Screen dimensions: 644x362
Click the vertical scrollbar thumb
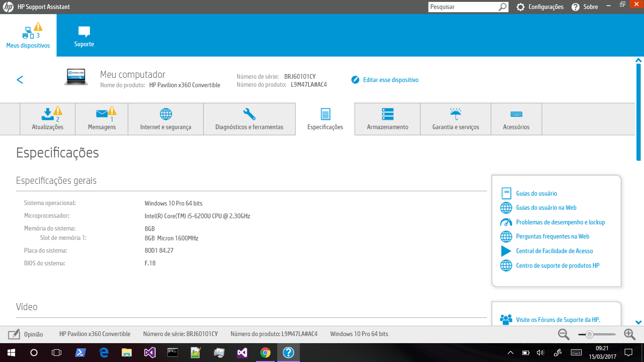(639, 113)
